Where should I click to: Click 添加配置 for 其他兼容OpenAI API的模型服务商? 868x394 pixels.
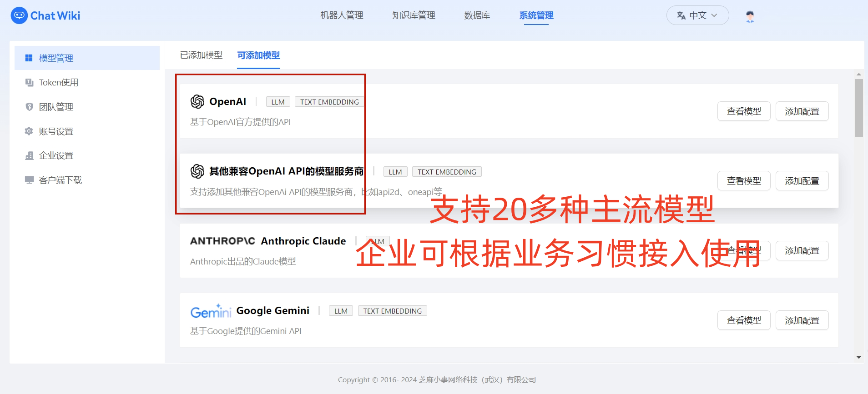pyautogui.click(x=802, y=181)
